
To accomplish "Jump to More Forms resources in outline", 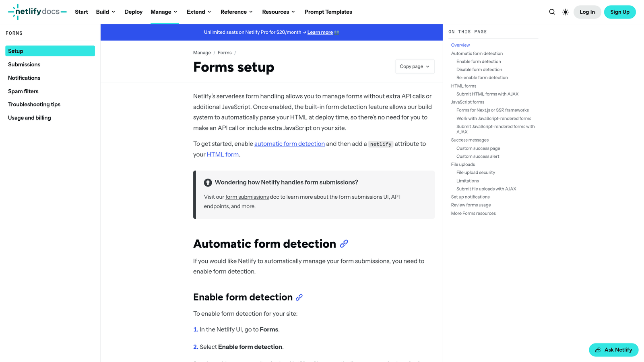I will pos(473,214).
